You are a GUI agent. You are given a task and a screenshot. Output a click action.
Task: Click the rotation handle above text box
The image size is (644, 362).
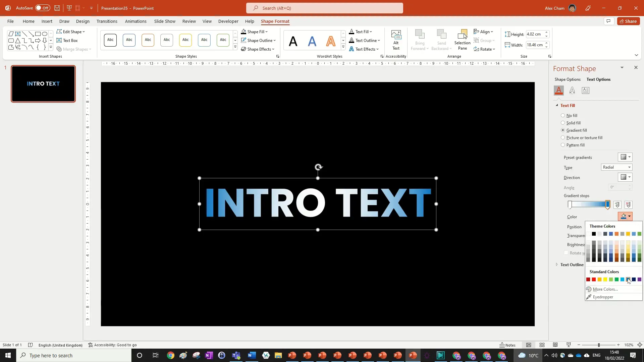(x=318, y=167)
